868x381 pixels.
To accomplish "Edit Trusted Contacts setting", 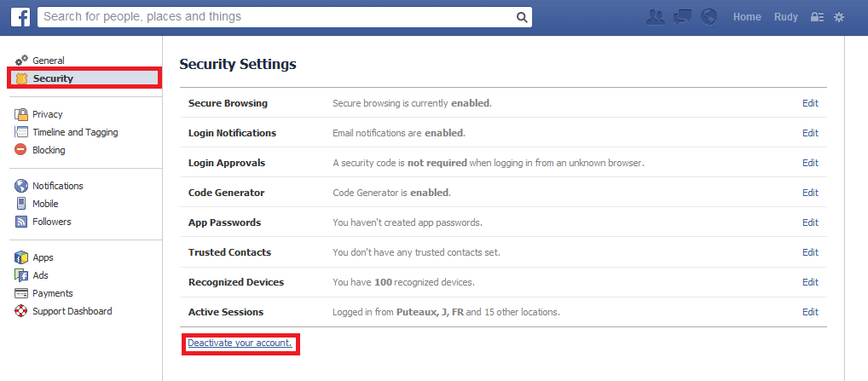I will (810, 252).
